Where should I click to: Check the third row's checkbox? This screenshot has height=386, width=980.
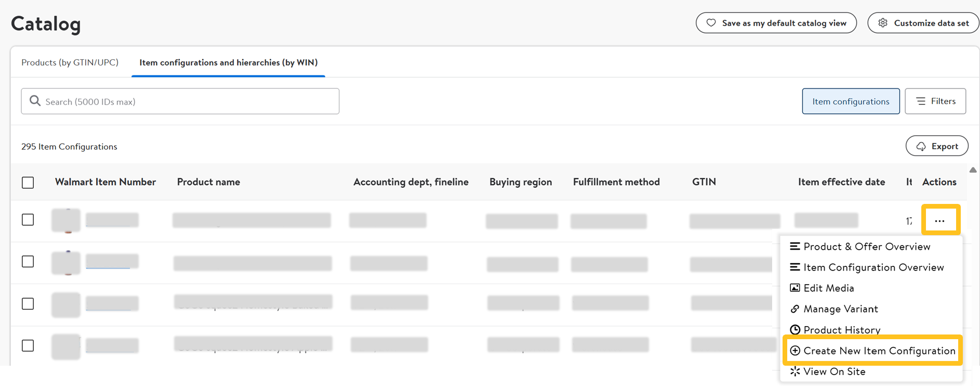tap(28, 303)
